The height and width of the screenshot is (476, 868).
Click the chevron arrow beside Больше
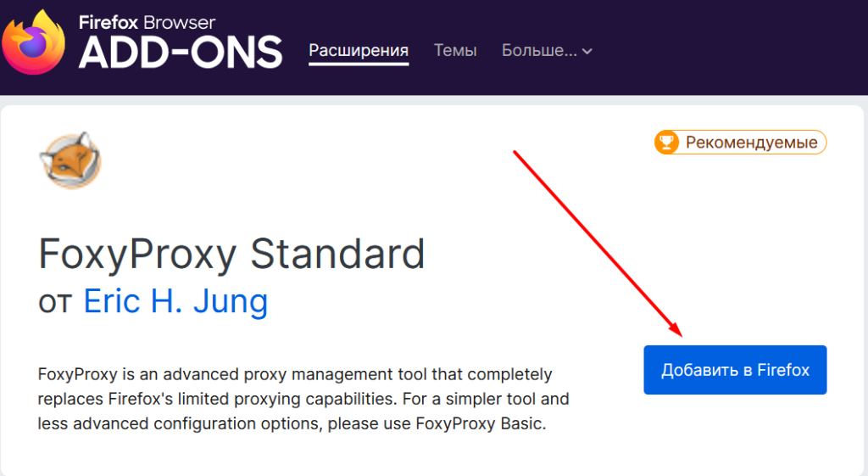click(x=587, y=52)
